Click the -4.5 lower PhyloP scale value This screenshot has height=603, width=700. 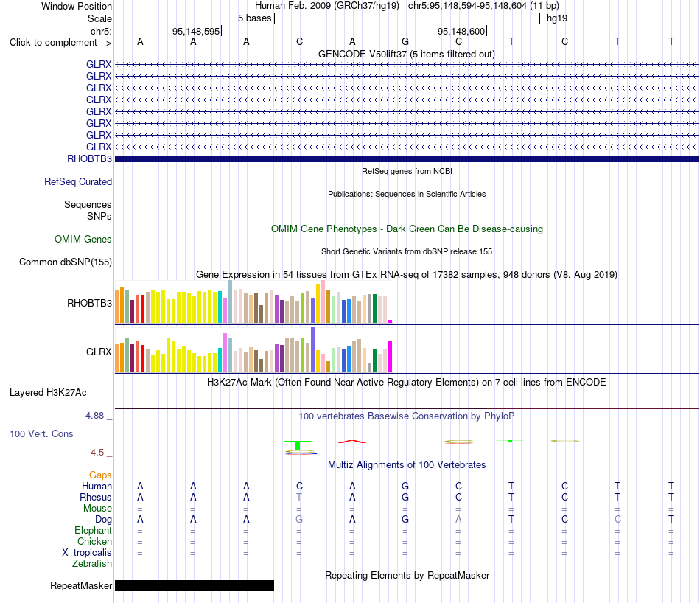pyautogui.click(x=96, y=453)
